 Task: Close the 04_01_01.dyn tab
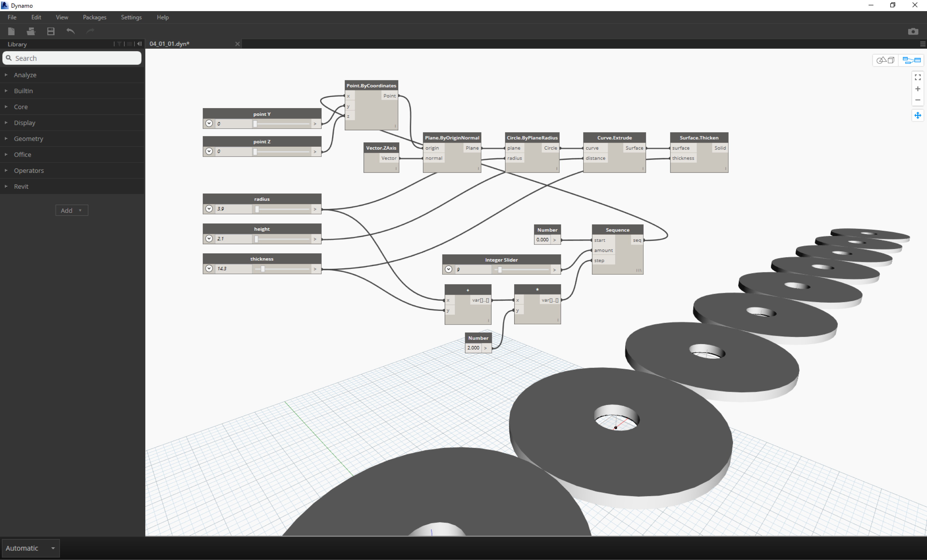pyautogui.click(x=237, y=44)
